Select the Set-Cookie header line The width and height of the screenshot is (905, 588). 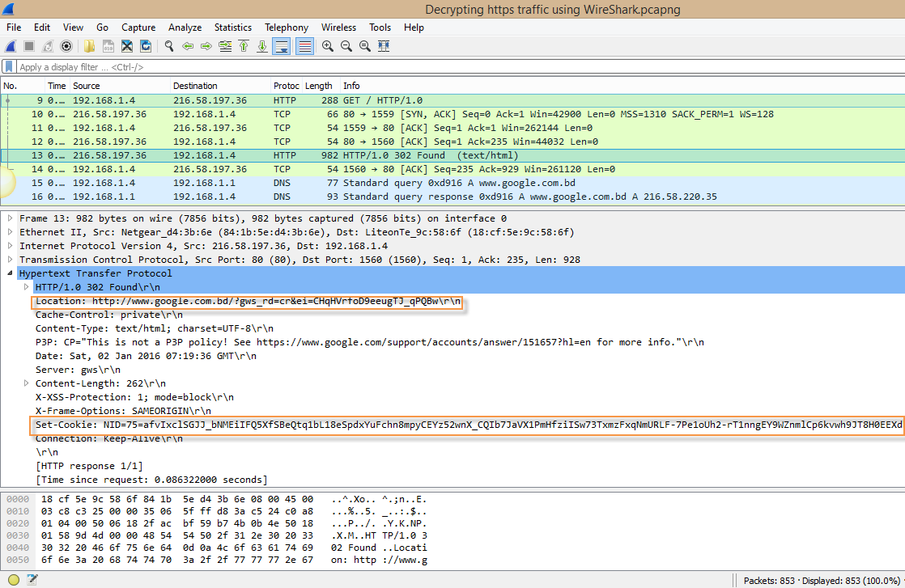[x=468, y=425]
